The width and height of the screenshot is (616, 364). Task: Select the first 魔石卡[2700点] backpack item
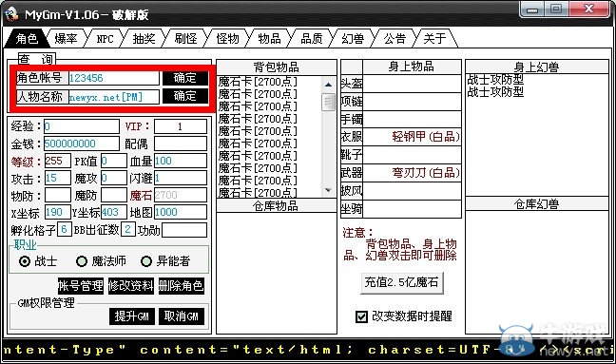click(258, 82)
